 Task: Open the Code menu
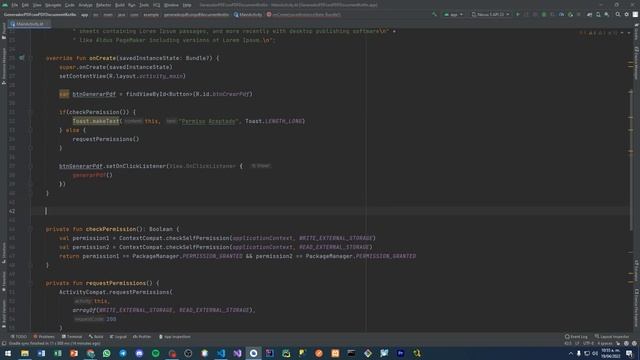(x=70, y=5)
